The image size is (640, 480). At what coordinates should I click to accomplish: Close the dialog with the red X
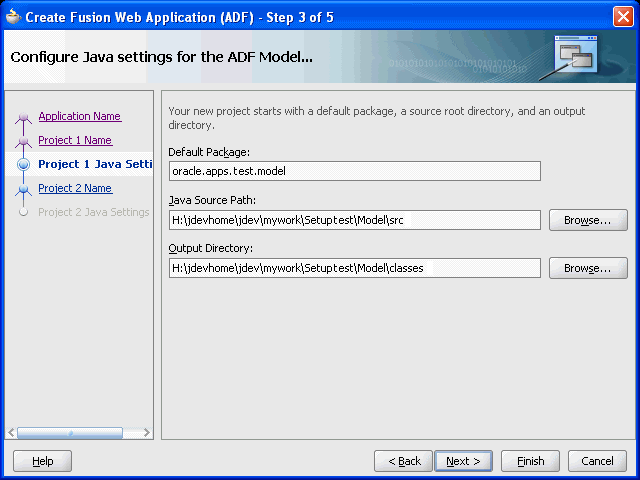tap(623, 17)
